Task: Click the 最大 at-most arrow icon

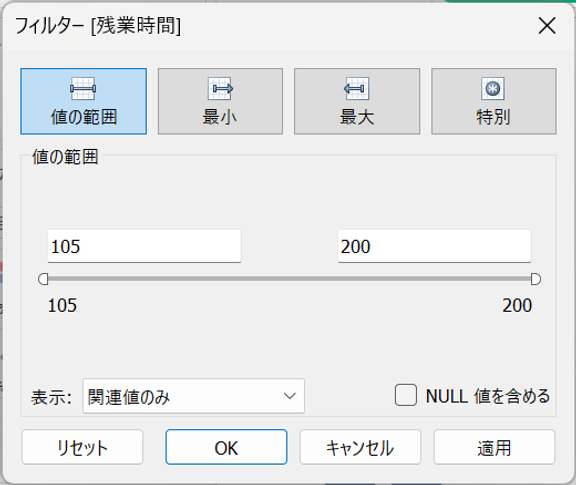Action: (356, 89)
